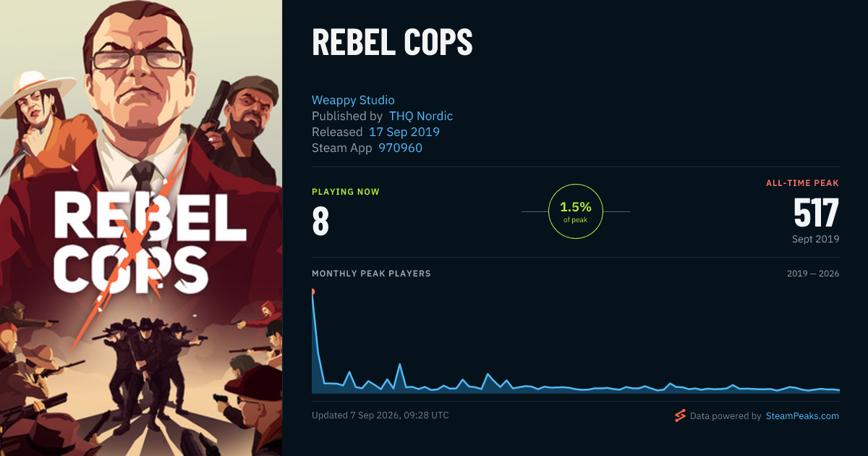Click the all-time peak value 517

[816, 213]
